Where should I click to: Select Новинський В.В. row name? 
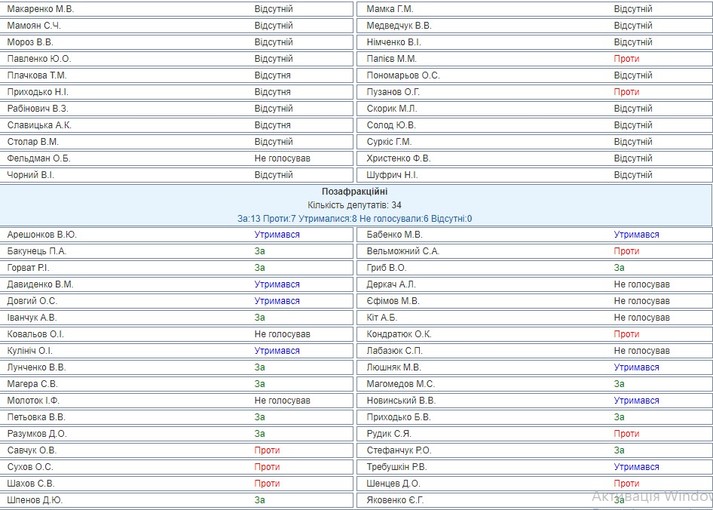point(400,401)
